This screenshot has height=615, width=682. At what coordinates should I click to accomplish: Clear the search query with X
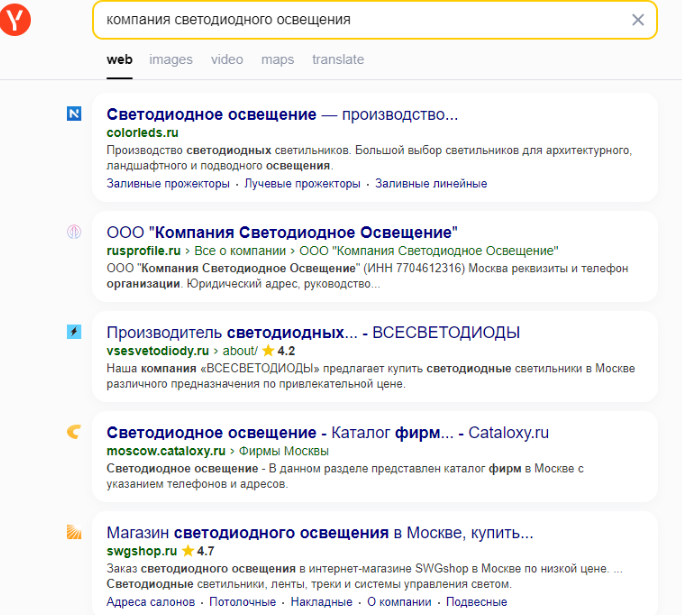coord(638,20)
